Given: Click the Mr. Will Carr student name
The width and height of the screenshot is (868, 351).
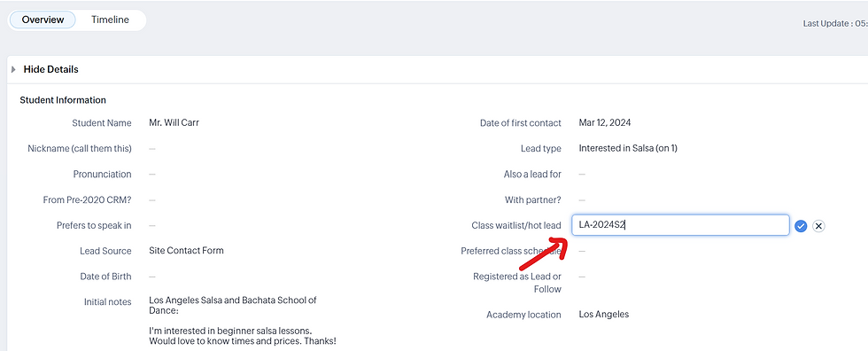Looking at the screenshot, I should [174, 123].
